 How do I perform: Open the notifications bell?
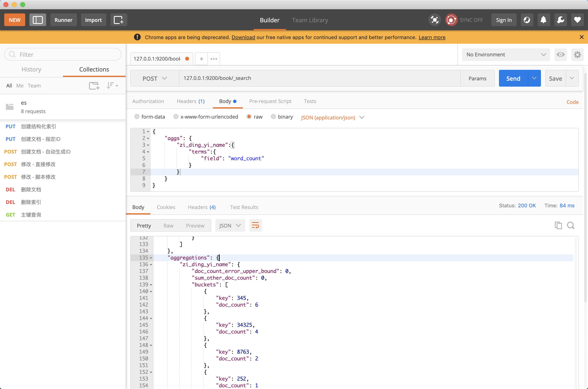point(543,20)
